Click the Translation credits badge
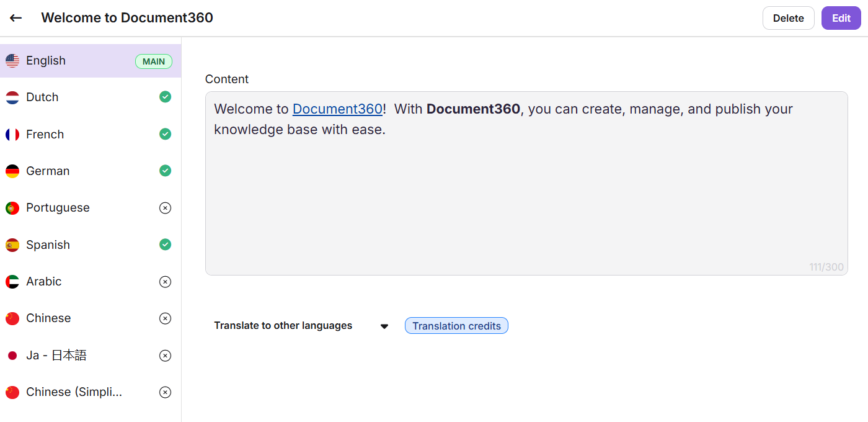The height and width of the screenshot is (422, 868). click(456, 325)
